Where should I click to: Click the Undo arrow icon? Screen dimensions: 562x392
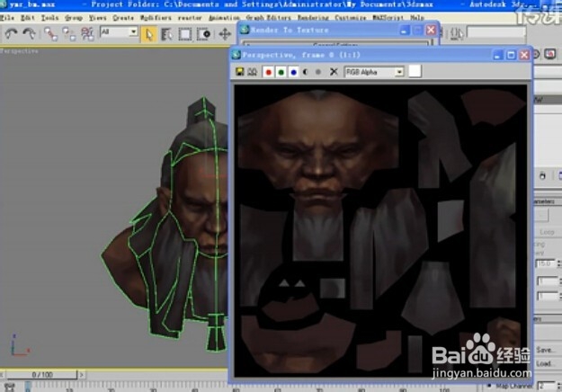[x=11, y=33]
